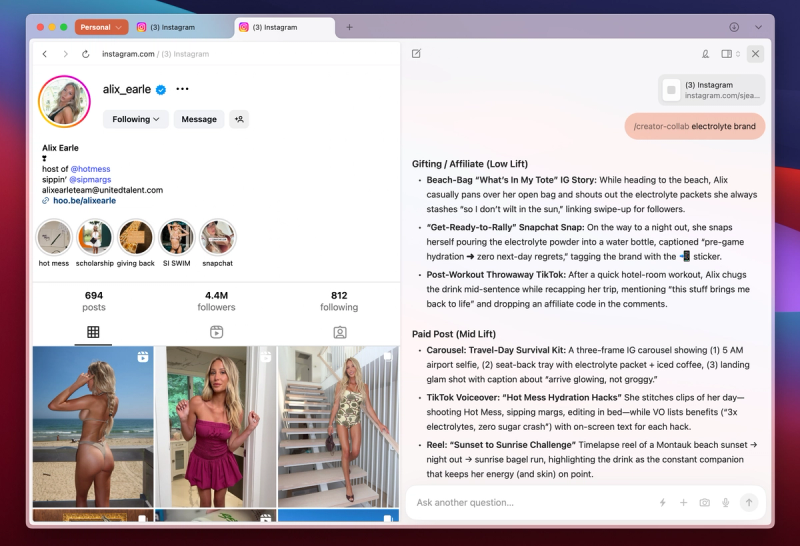Click the 'Alix Earle' display name

60,148
